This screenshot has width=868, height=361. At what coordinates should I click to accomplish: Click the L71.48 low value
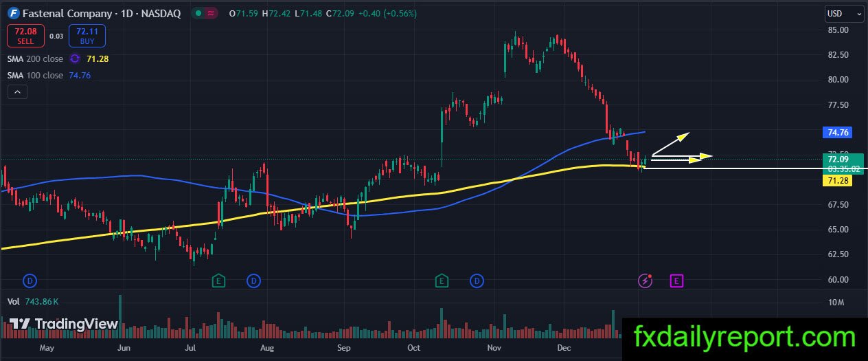(309, 13)
